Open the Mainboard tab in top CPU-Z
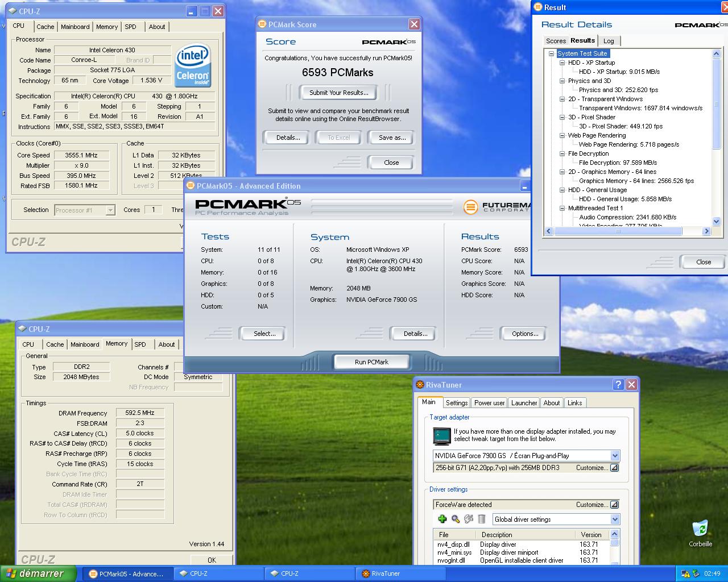 point(75,27)
